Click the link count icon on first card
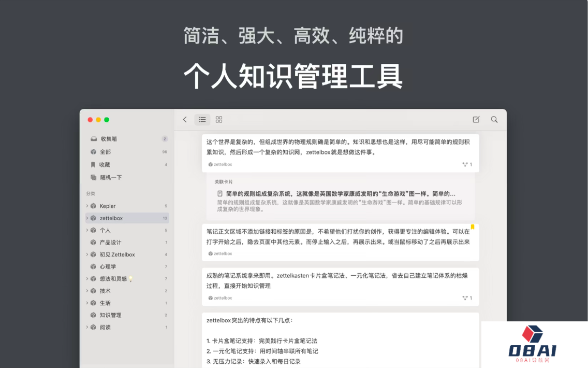This screenshot has height=368, width=588. coord(465,164)
